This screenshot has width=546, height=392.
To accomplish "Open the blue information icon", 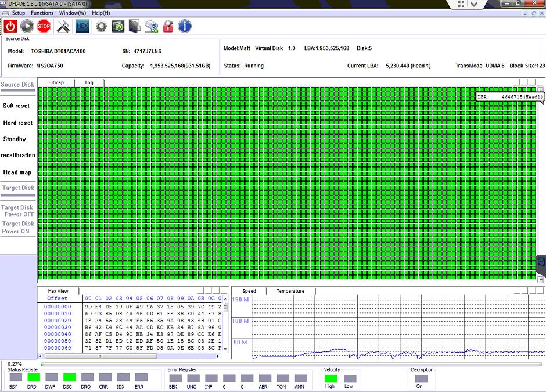I will 185,26.
